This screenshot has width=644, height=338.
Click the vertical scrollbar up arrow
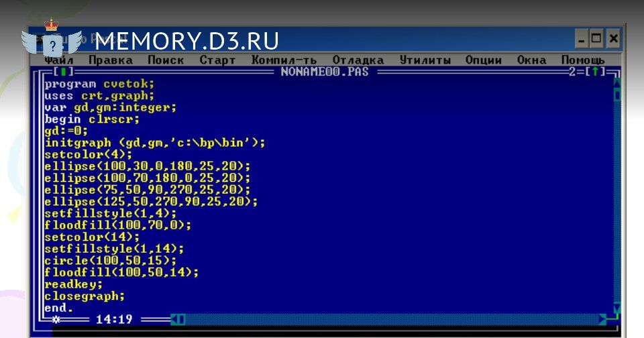[616, 83]
